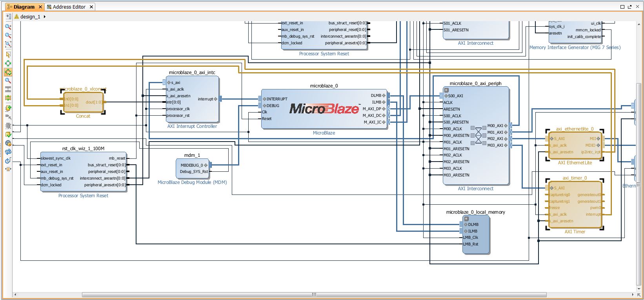Screen dimensions: 644x300
Task: Select the mdm_1 debug module block
Action: pyautogui.click(x=192, y=168)
